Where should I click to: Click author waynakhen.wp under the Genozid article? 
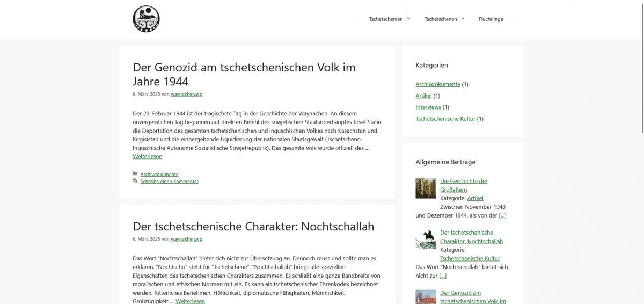coord(186,94)
